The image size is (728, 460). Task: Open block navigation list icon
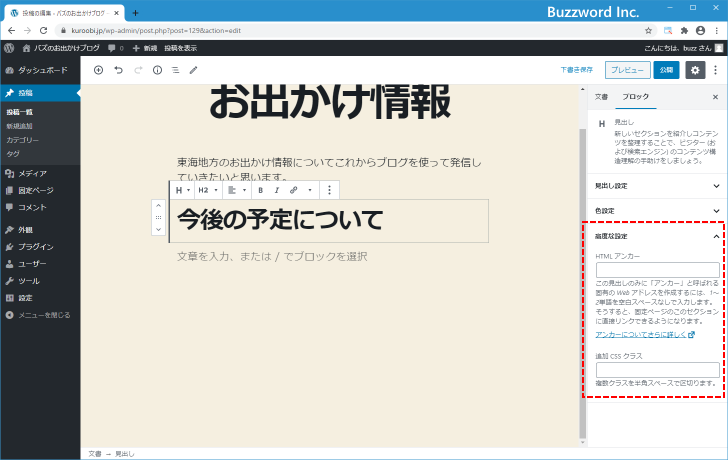click(x=176, y=70)
